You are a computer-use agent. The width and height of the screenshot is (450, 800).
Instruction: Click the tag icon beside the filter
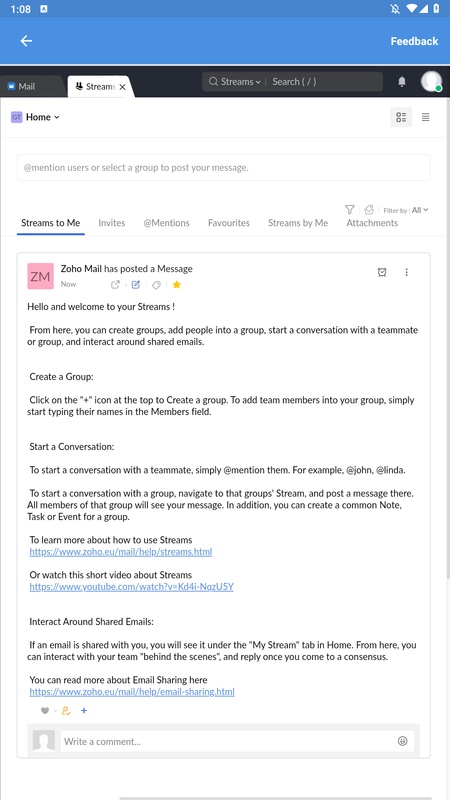369,210
